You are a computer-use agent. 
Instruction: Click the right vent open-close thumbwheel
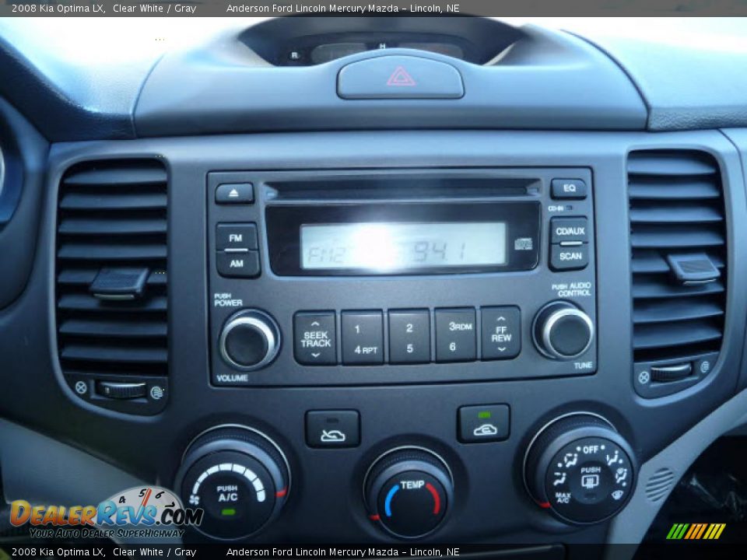click(672, 373)
